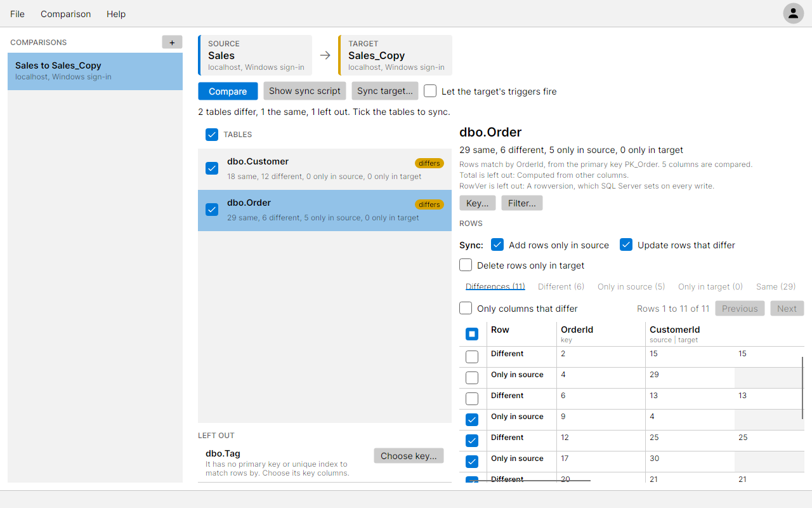
Task: Untick the checkbox for OrderId 9 row
Action: [x=472, y=420]
